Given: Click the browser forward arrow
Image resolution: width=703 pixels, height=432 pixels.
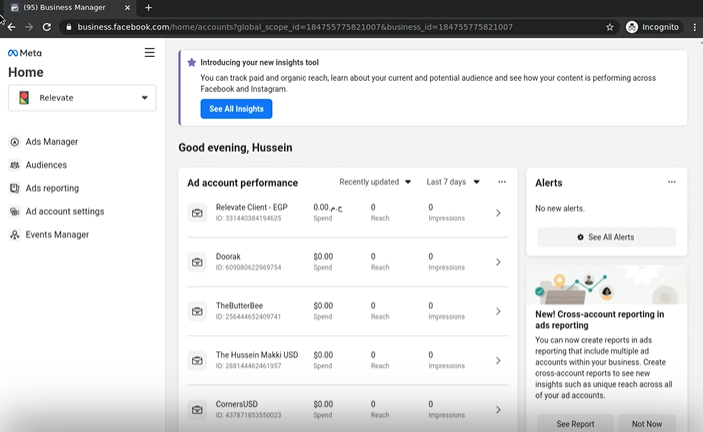Looking at the screenshot, I should pyautogui.click(x=29, y=27).
